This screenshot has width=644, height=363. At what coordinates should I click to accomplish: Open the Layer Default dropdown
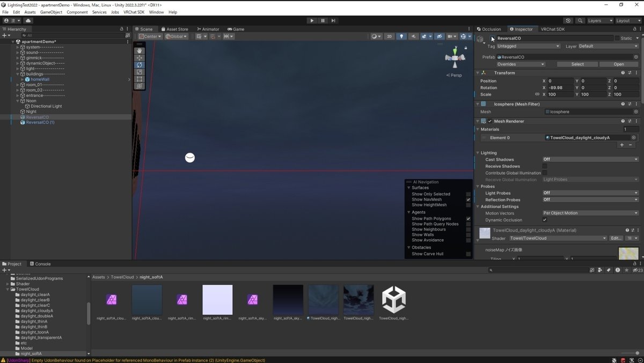point(609,46)
